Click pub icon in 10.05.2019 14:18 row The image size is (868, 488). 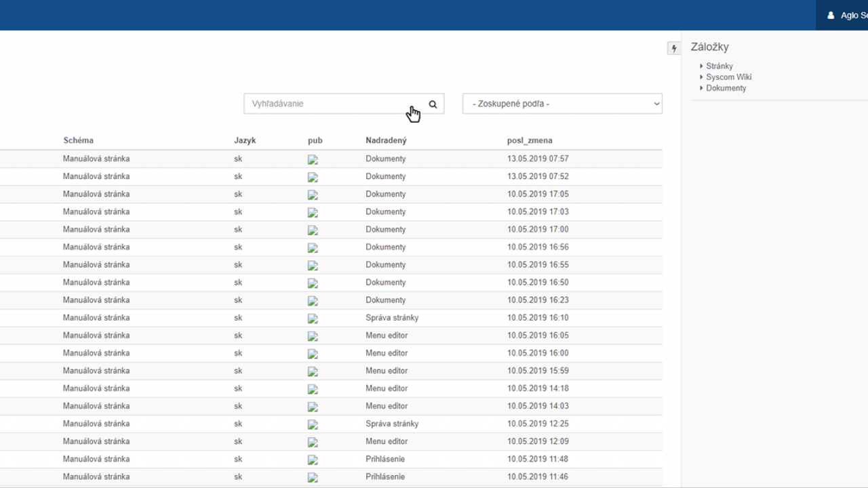pos(313,389)
